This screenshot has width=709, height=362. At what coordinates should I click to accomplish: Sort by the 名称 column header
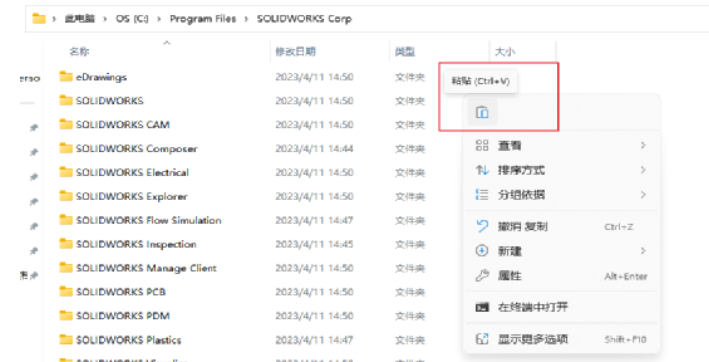coord(79,52)
